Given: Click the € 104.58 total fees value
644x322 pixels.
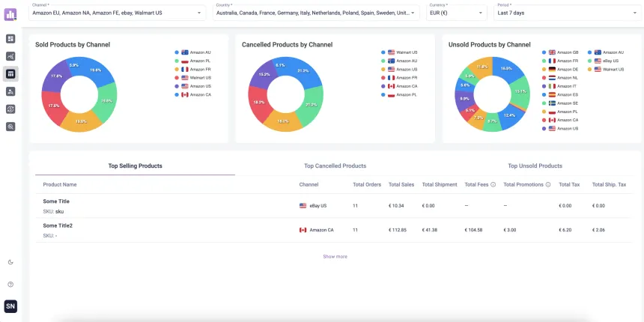Looking at the screenshot, I should point(473,230).
